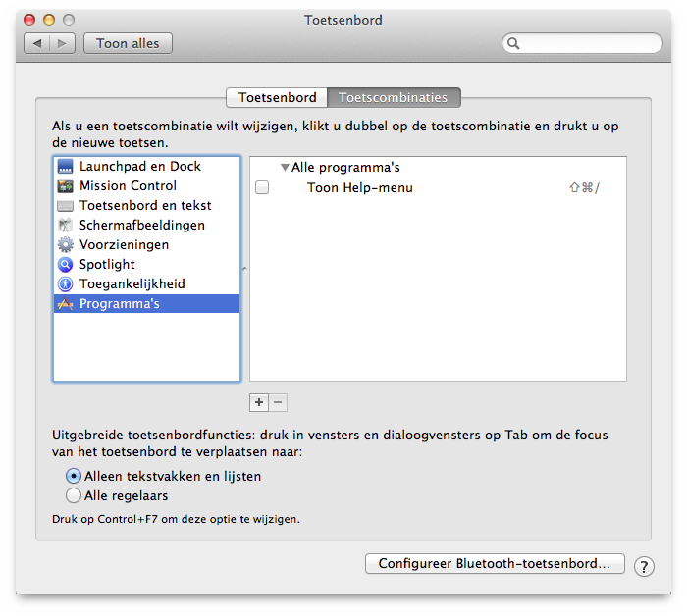The image size is (687, 616).
Task: Click the Toegankelijkheid accessibility icon
Action: [66, 284]
